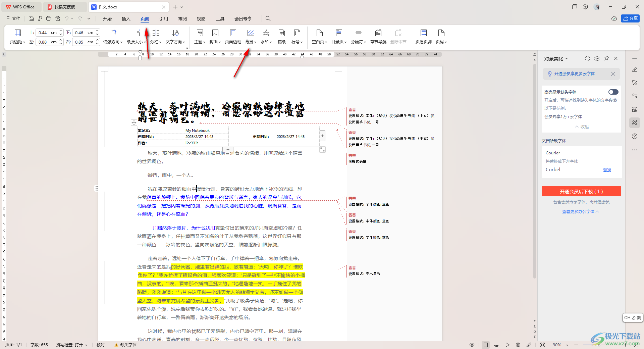Image resolution: width=644 pixels, height=349 pixels.
Task: Switch to the 引用 tab
Action: tap(164, 19)
